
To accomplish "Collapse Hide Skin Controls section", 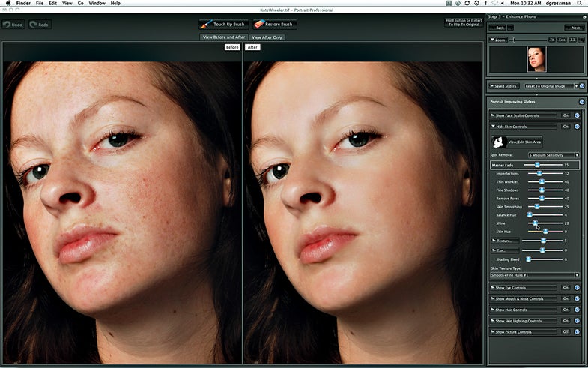I will [523, 127].
